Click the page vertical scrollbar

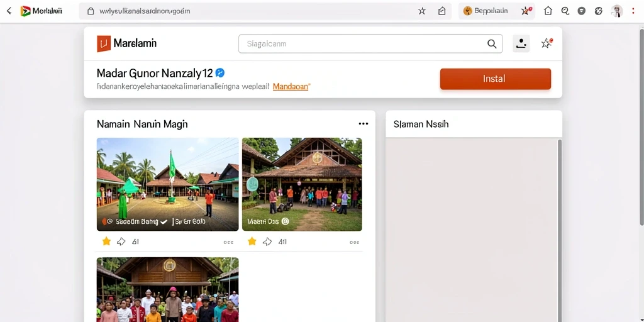641,126
